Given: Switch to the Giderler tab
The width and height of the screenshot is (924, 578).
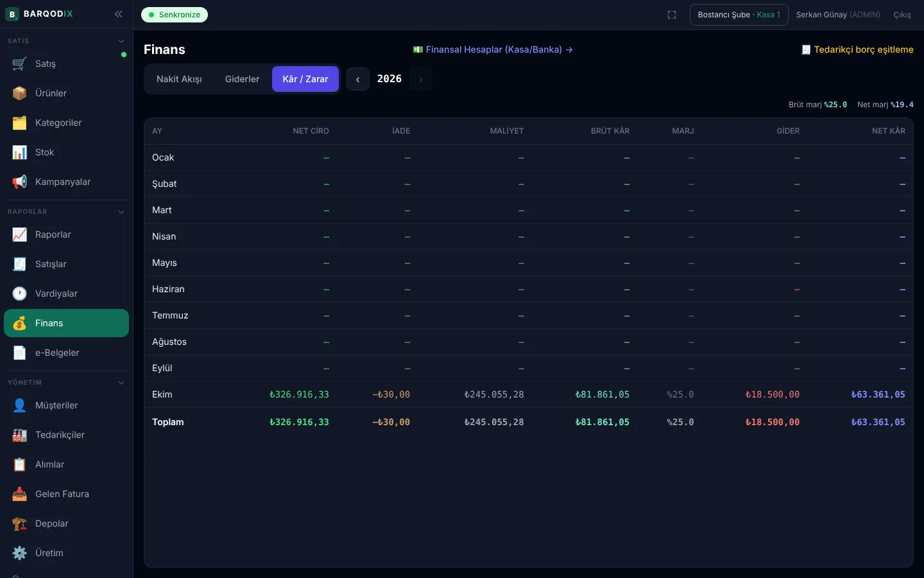Looking at the screenshot, I should pos(242,79).
